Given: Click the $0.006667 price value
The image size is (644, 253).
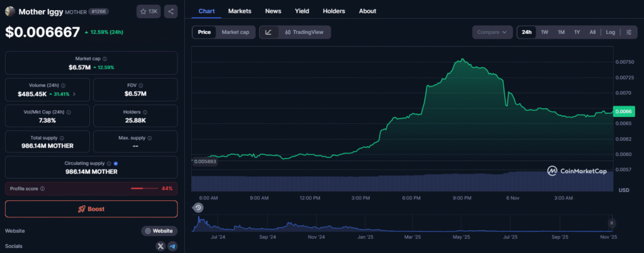Looking at the screenshot, I should pos(42,32).
